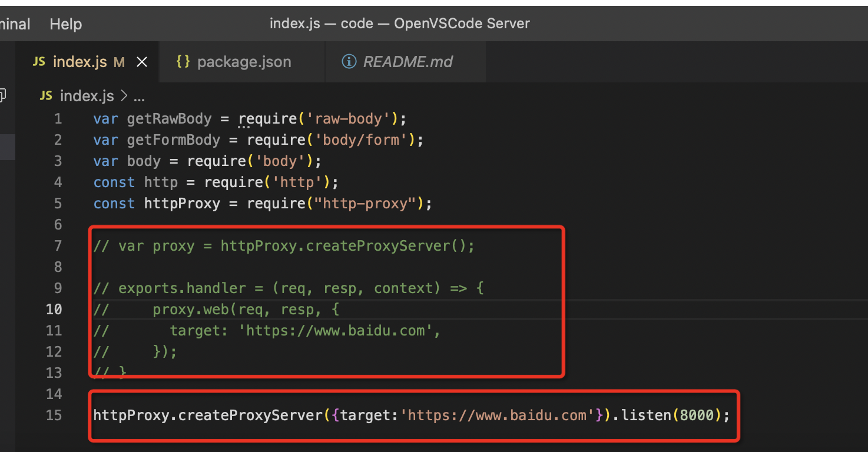Viewport: 868px width, 452px height.
Task: Click the 8000 port number on line 15
Action: (697, 416)
